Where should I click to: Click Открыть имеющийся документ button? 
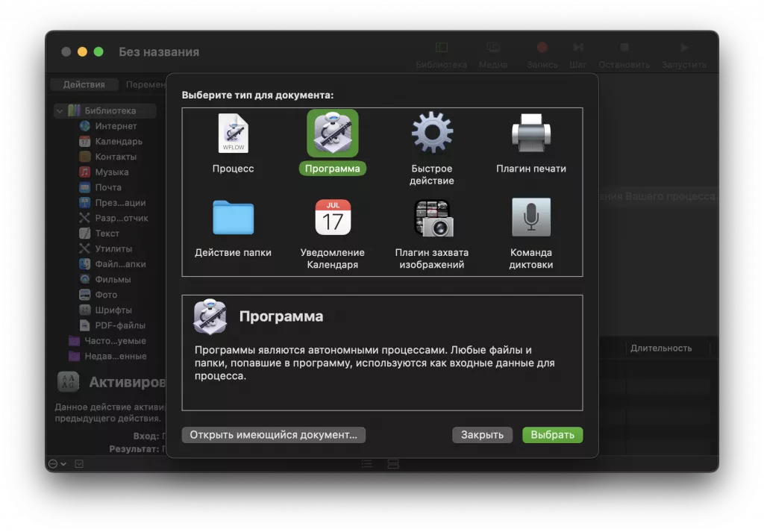click(273, 435)
